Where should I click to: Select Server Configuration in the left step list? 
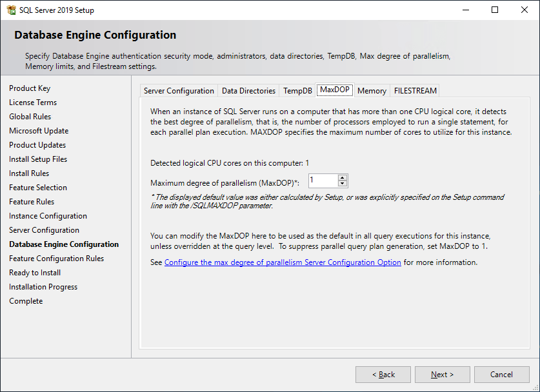click(44, 230)
